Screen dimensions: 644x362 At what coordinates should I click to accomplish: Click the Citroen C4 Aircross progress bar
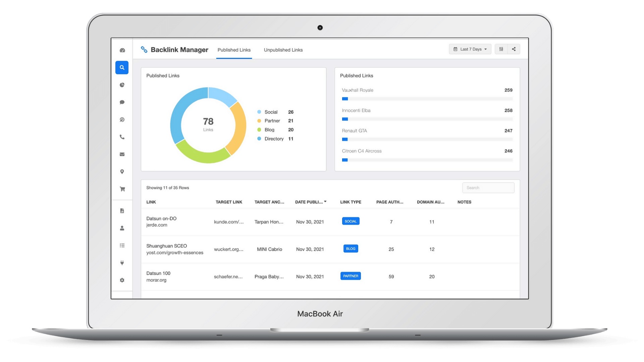point(427,160)
